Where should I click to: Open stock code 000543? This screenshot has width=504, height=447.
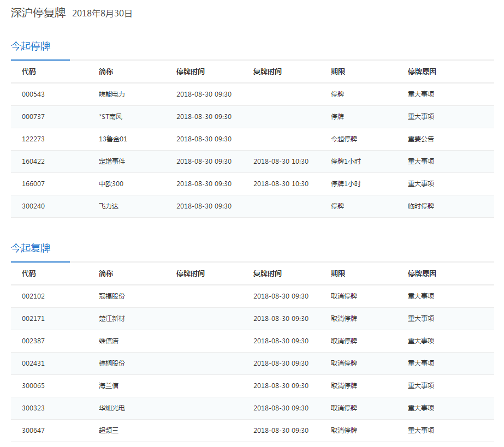pos(33,94)
